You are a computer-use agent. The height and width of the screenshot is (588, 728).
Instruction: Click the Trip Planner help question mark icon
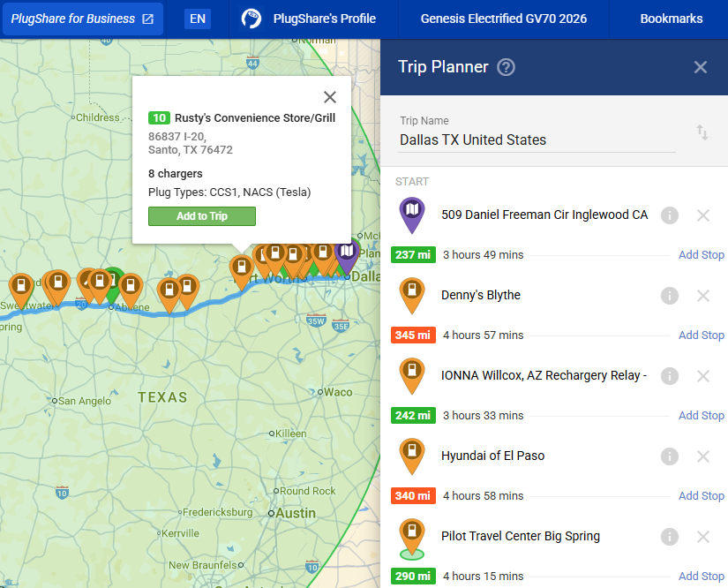[x=506, y=67]
